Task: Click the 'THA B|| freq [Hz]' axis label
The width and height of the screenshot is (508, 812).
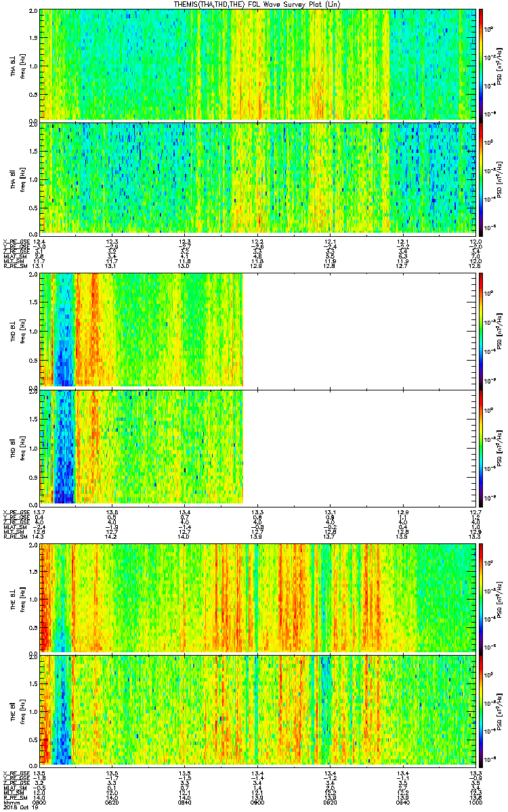Action: [x=16, y=178]
